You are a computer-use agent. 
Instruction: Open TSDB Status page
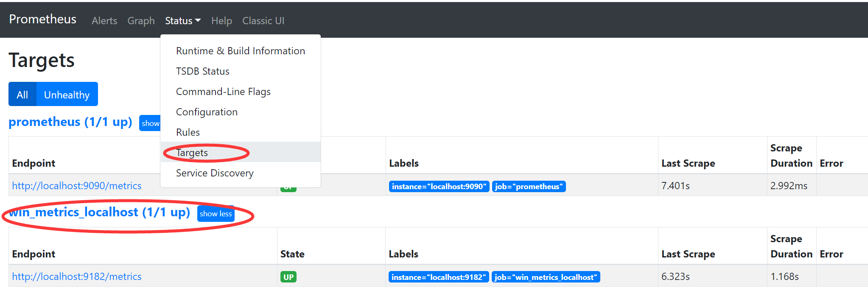pyautogui.click(x=241, y=71)
